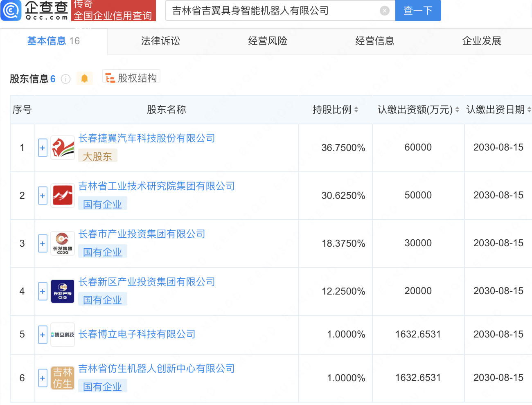
Task: Expand row for 吉林省仿生机器人创新中心有限公司
Action: tap(43, 378)
